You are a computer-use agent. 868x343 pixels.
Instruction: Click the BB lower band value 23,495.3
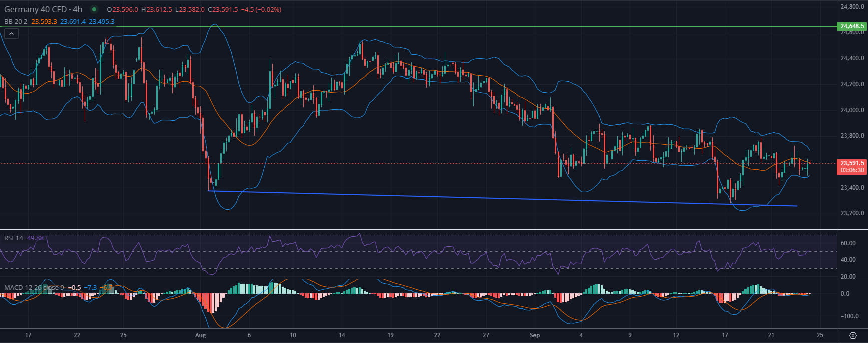(x=102, y=22)
